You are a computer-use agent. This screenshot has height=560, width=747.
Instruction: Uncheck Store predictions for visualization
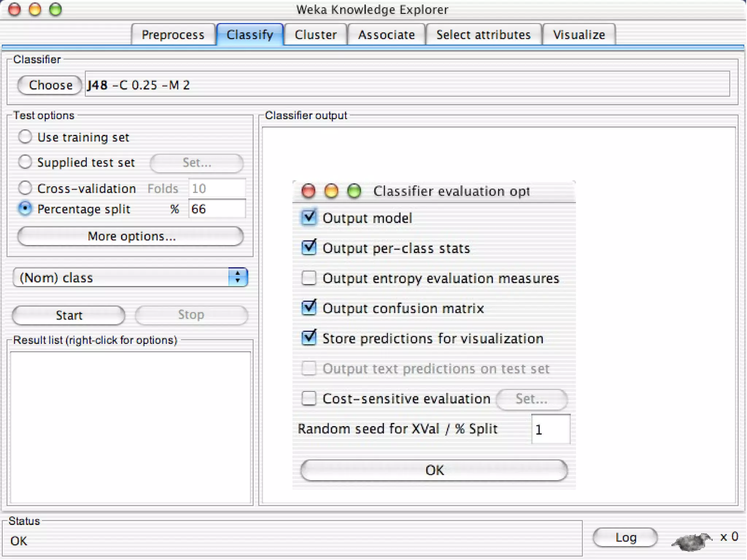click(x=309, y=338)
